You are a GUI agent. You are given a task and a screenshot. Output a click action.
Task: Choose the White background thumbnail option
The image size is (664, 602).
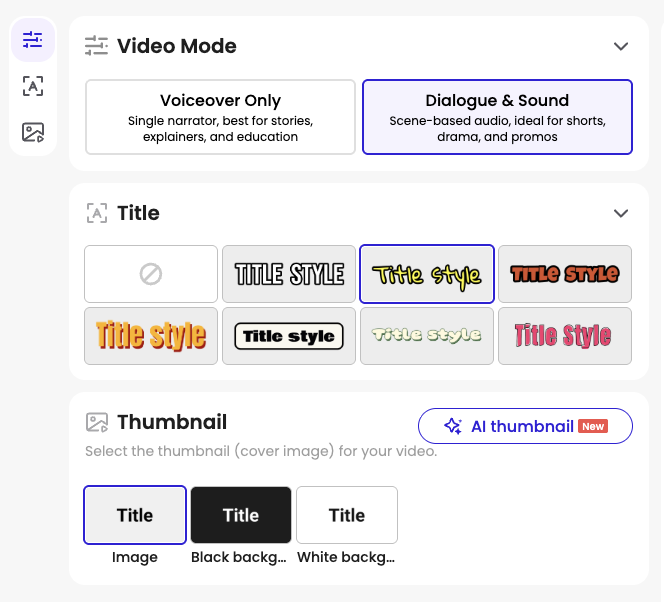click(x=347, y=515)
